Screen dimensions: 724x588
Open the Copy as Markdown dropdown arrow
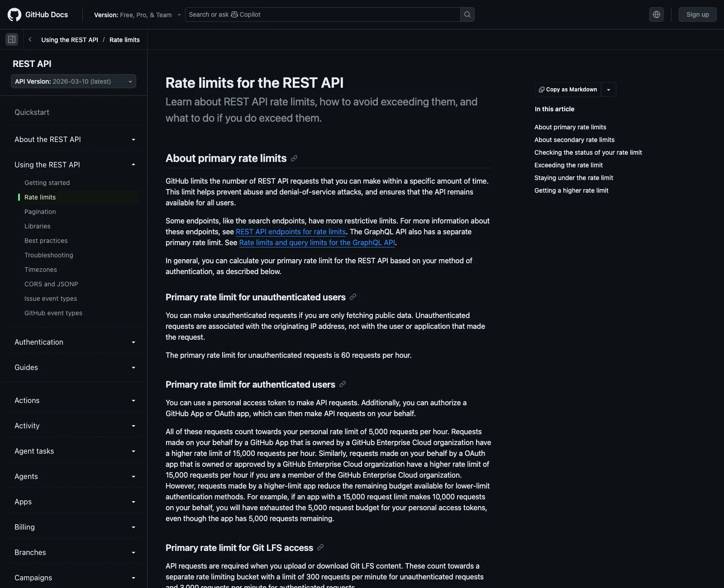(x=609, y=90)
